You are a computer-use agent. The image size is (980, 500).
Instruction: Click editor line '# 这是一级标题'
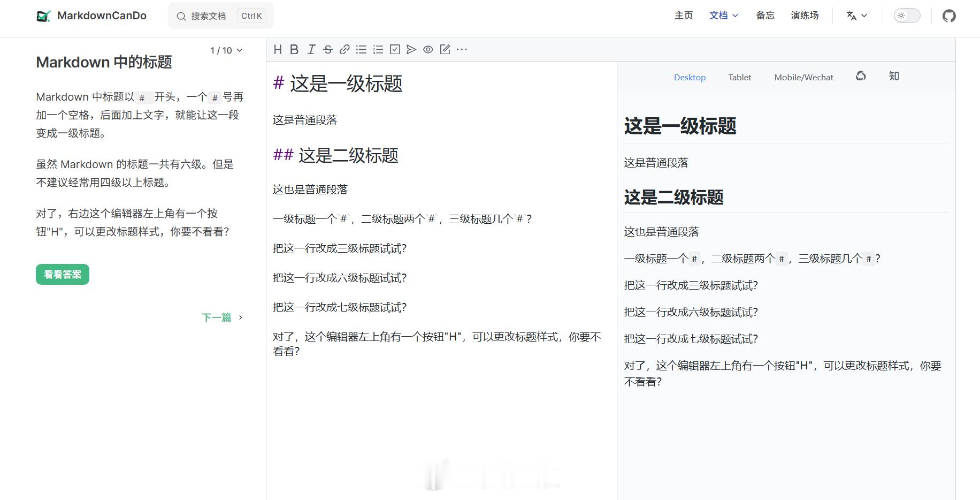[338, 84]
